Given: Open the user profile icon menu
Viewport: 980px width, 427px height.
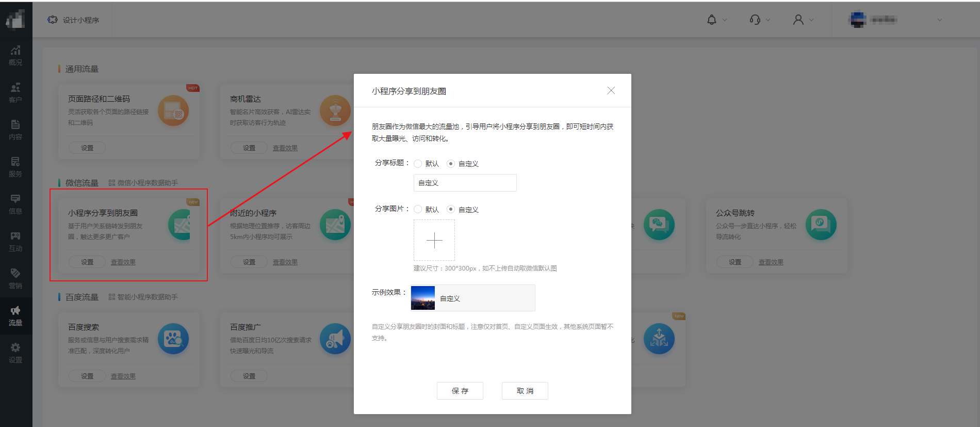Looking at the screenshot, I should pos(798,20).
